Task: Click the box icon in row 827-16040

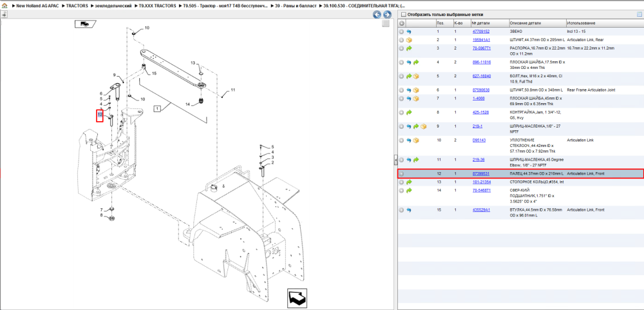Action: click(416, 77)
